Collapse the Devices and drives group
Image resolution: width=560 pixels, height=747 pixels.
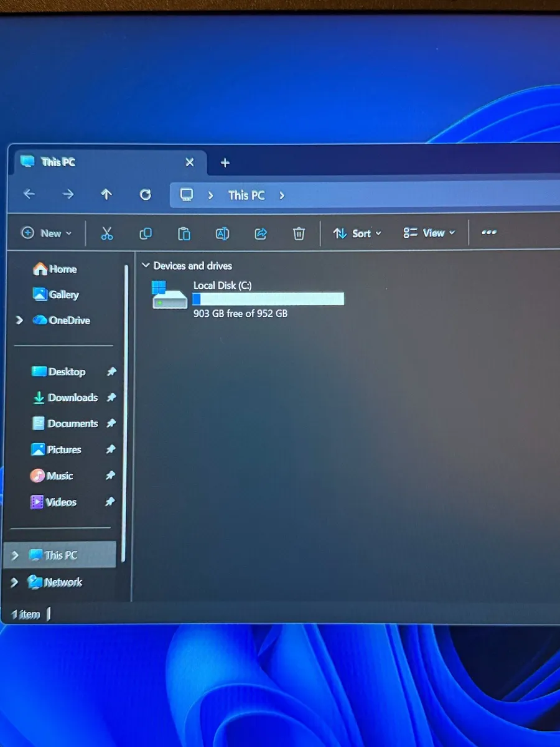click(146, 266)
